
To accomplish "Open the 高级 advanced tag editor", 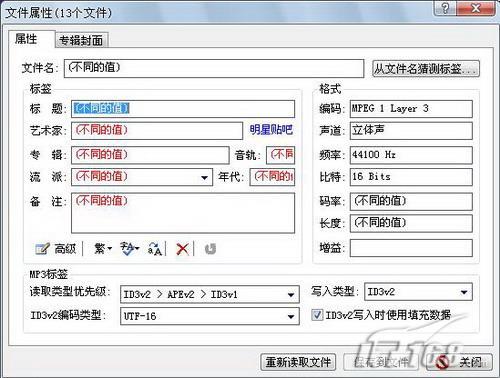I will pyautogui.click(x=56, y=249).
